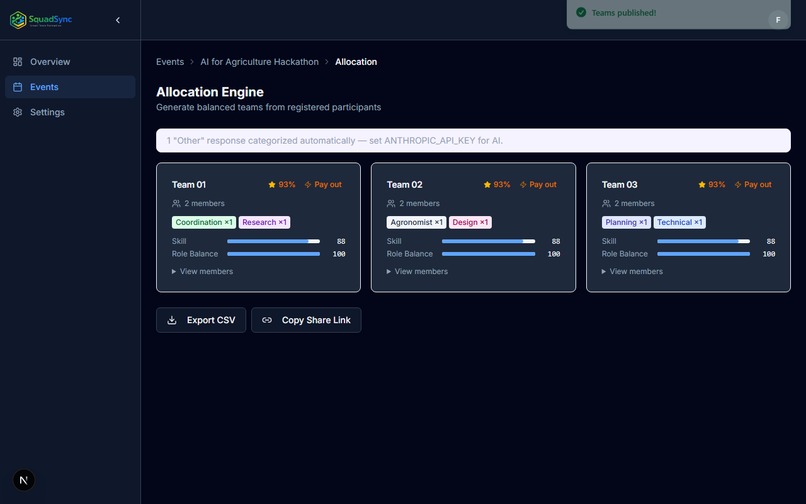Click the members icon on Team 03
Image resolution: width=806 pixels, height=504 pixels.
pyautogui.click(x=607, y=203)
